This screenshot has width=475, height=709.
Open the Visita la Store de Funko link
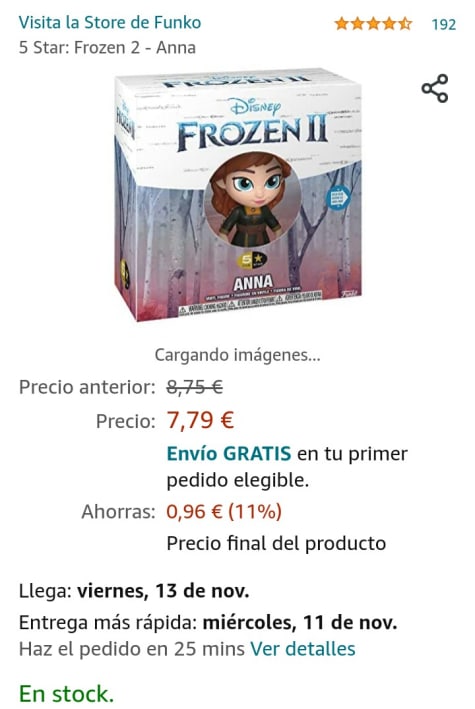[110, 22]
